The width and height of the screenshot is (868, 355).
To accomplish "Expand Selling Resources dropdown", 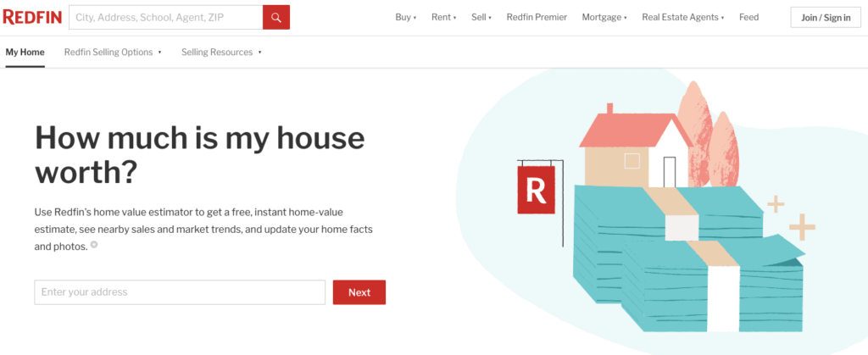I will coord(221,53).
